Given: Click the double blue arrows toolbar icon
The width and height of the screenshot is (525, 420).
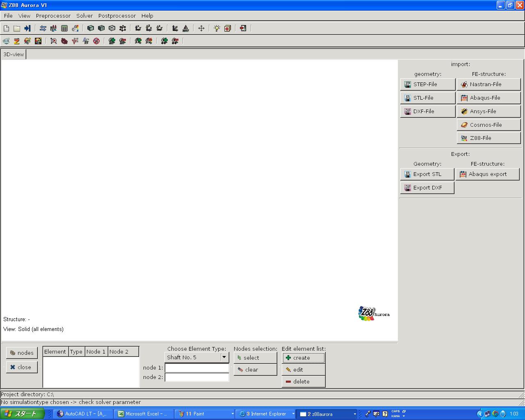Looking at the screenshot, I should point(43,28).
